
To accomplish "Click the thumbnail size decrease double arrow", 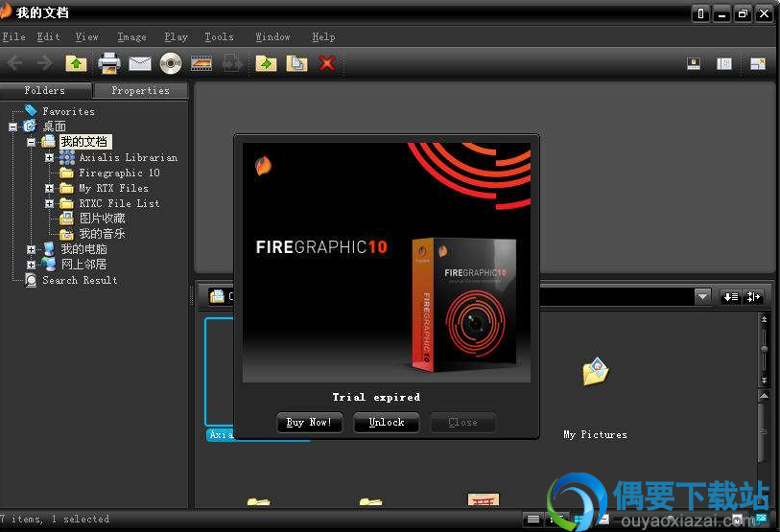I will point(764,381).
